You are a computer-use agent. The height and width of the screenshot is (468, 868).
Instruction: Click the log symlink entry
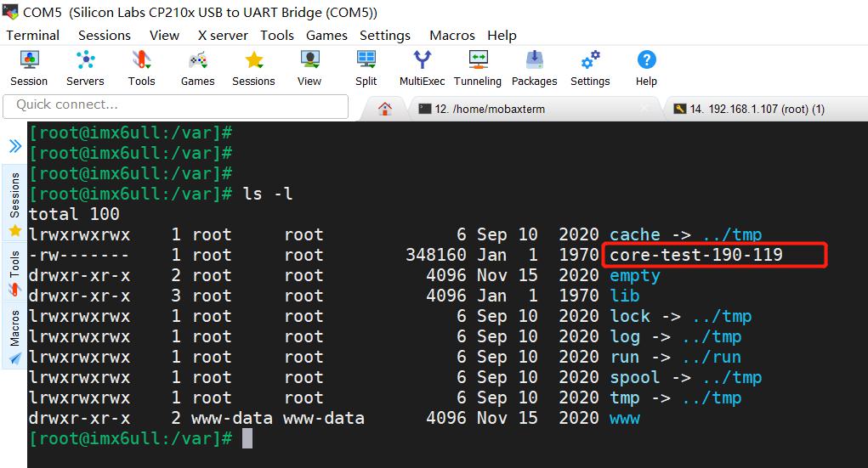675,336
